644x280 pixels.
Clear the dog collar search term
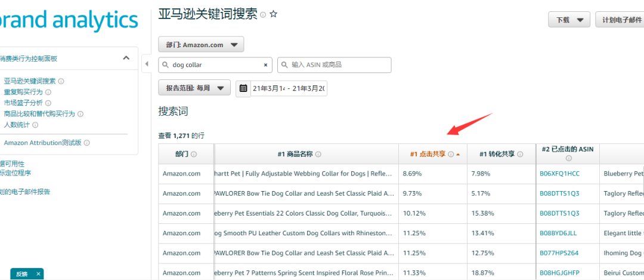(265, 65)
